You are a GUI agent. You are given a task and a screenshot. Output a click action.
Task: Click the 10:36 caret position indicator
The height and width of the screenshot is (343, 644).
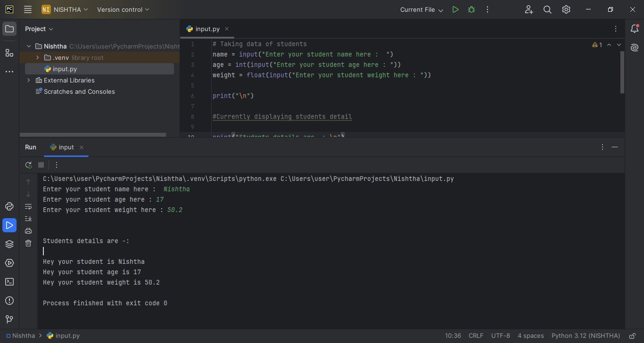tap(453, 336)
